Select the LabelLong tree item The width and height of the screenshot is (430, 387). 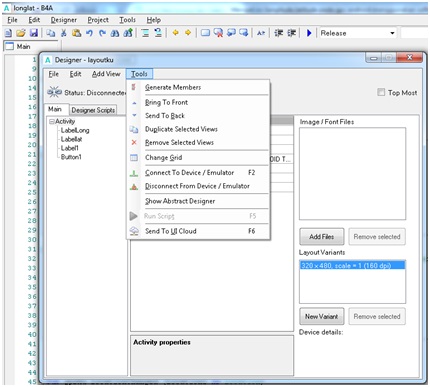tap(75, 130)
